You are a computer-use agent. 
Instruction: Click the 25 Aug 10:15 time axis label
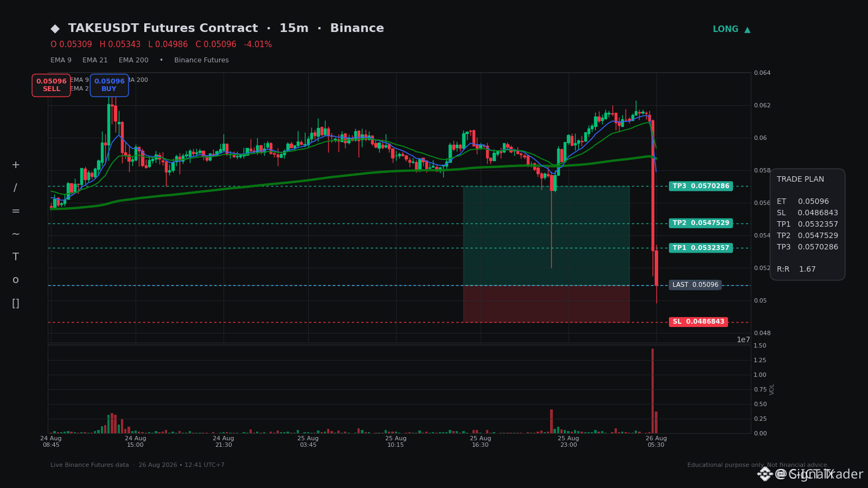tap(396, 442)
